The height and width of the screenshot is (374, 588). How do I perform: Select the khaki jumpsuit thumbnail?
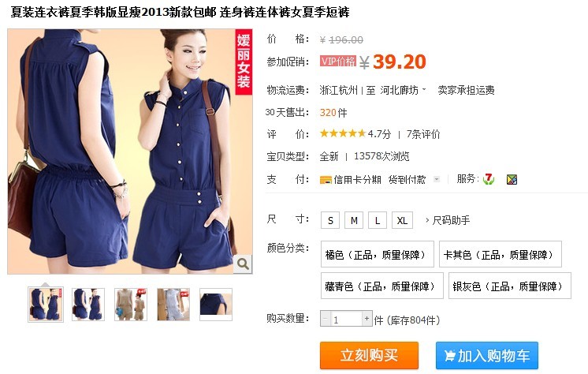[x=131, y=305]
